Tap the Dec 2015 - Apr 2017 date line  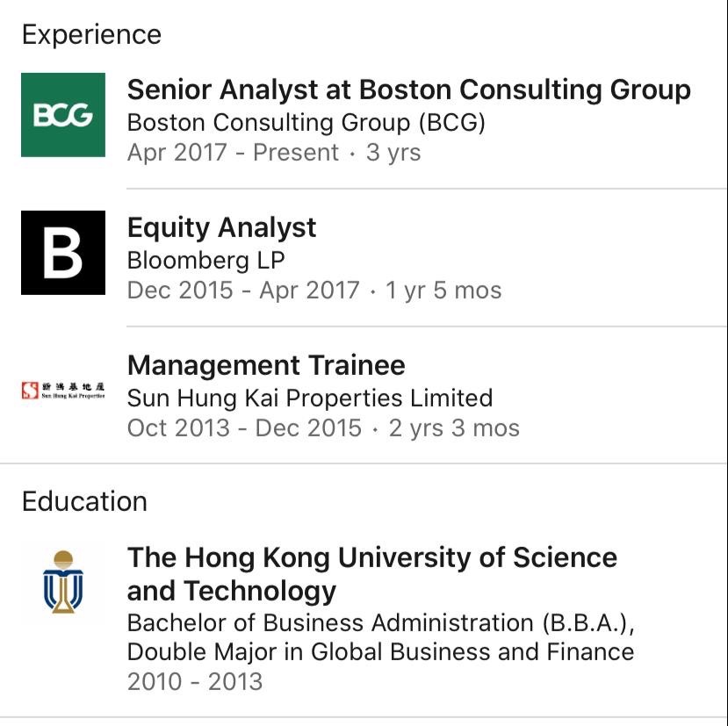coord(243,291)
